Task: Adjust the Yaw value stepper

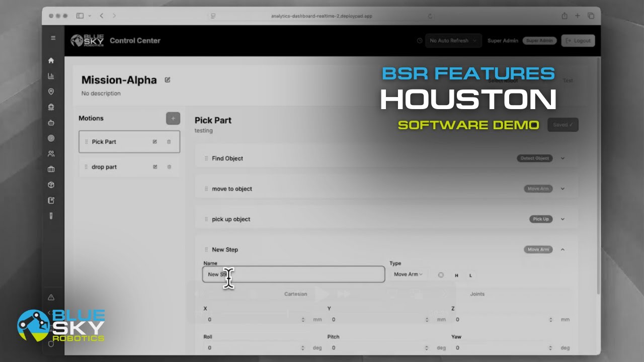Action: 551,348
